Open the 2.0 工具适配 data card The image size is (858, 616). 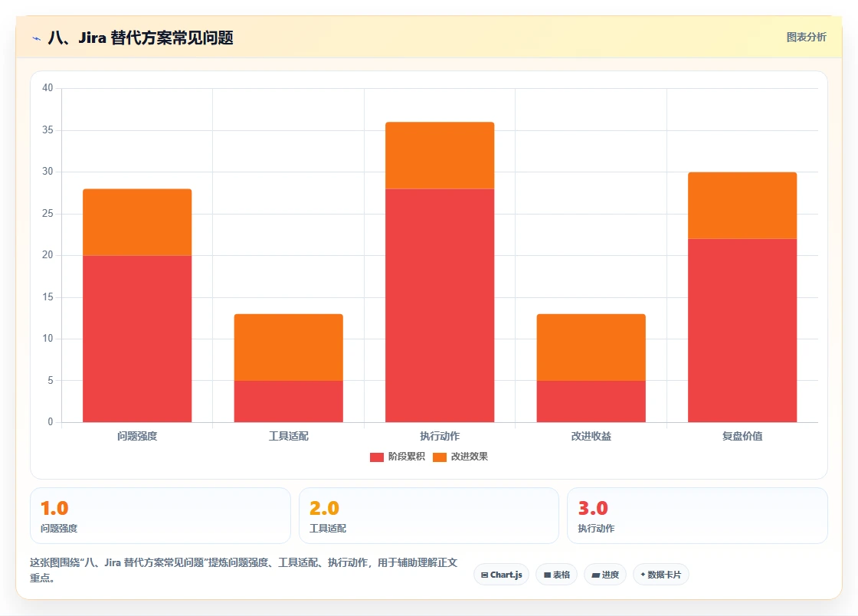tap(428, 516)
